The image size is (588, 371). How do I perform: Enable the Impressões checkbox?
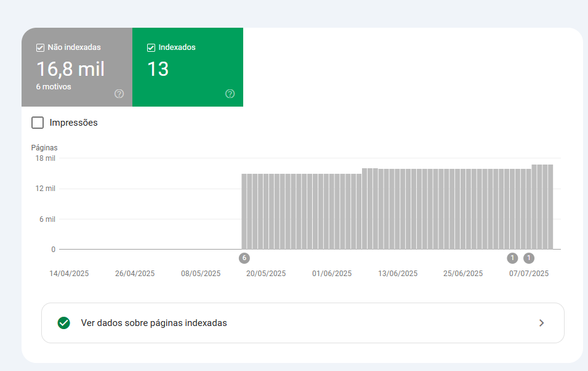(x=38, y=123)
